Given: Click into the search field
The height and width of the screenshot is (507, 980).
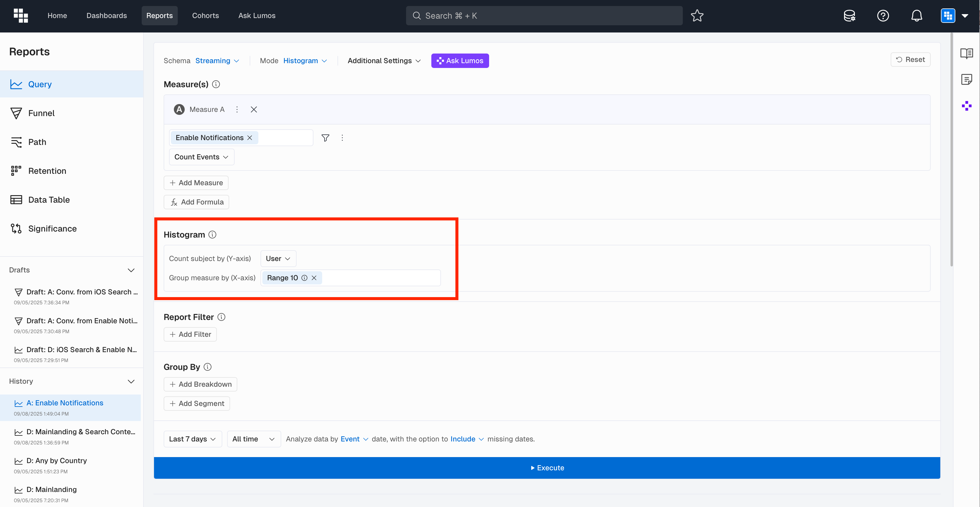Looking at the screenshot, I should [x=544, y=16].
